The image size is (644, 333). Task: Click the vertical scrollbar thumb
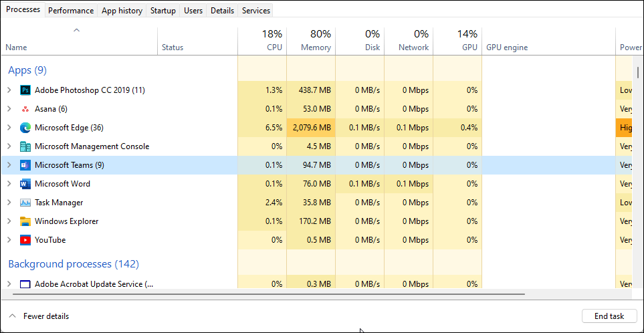(638, 73)
